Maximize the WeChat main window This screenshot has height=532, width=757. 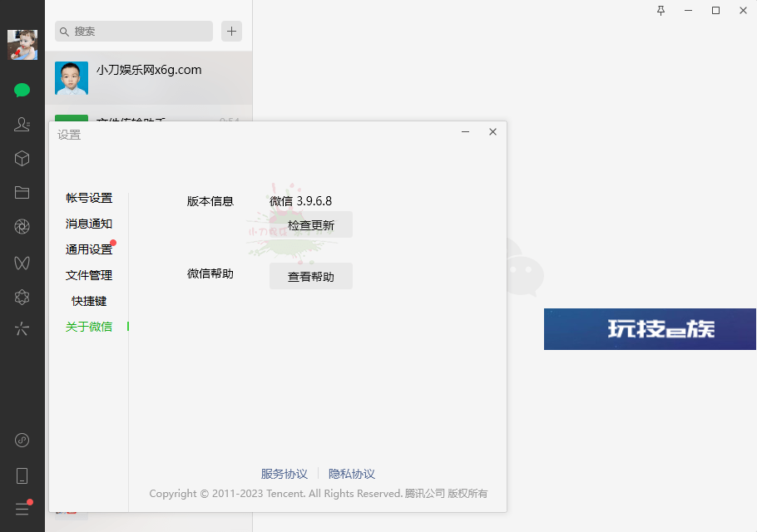[x=716, y=11]
